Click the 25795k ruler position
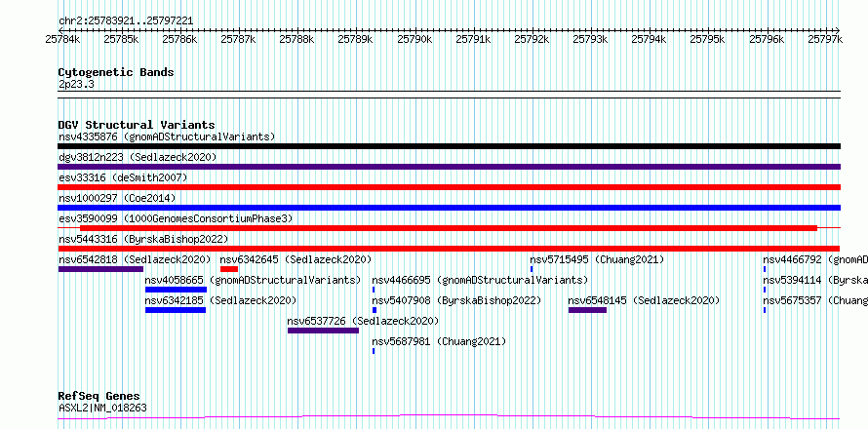This screenshot has width=868, height=429. pyautogui.click(x=708, y=39)
